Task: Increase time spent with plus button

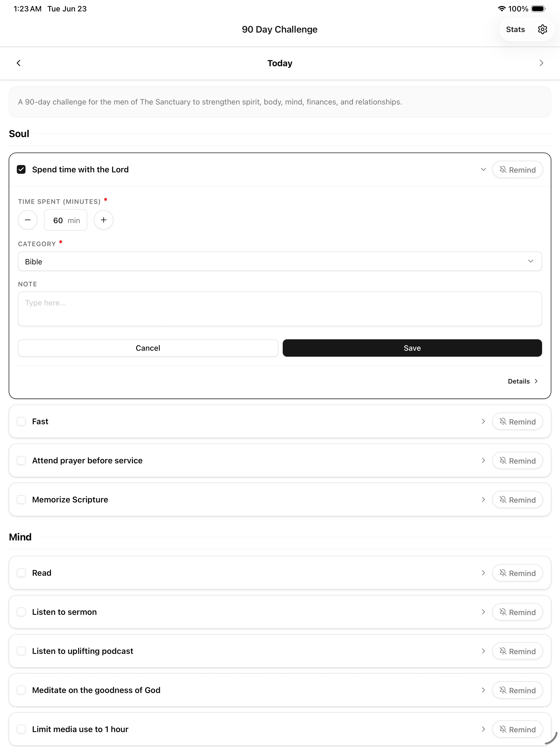Action: click(x=104, y=220)
